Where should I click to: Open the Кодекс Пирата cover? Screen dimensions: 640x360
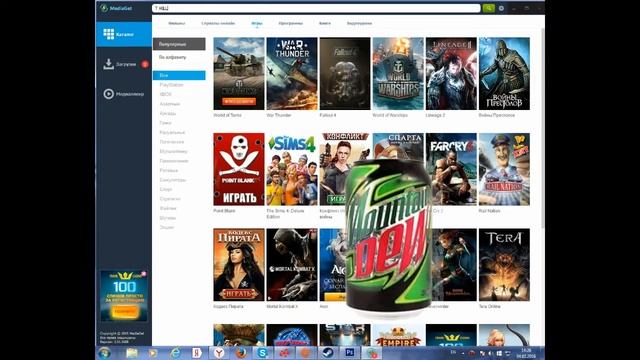[x=239, y=264]
